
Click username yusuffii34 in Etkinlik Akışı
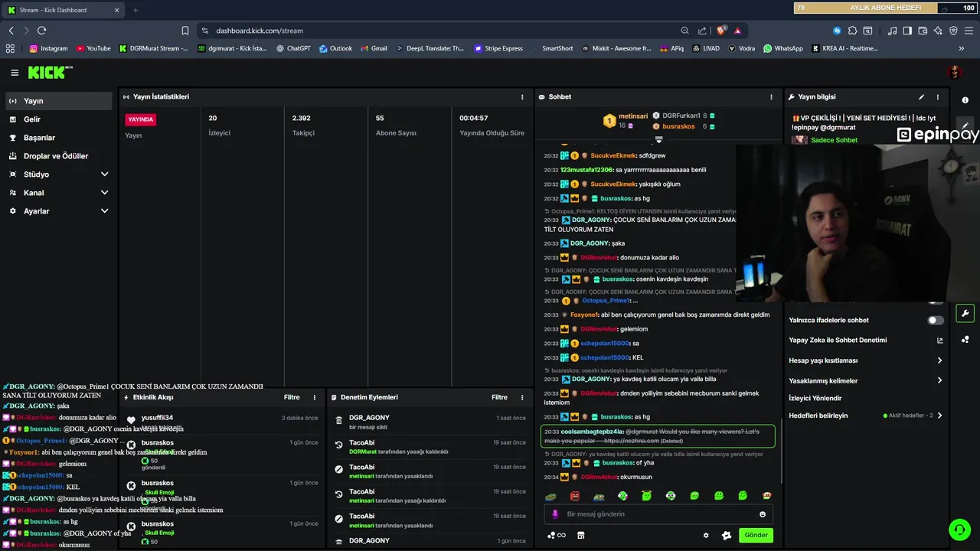click(157, 418)
